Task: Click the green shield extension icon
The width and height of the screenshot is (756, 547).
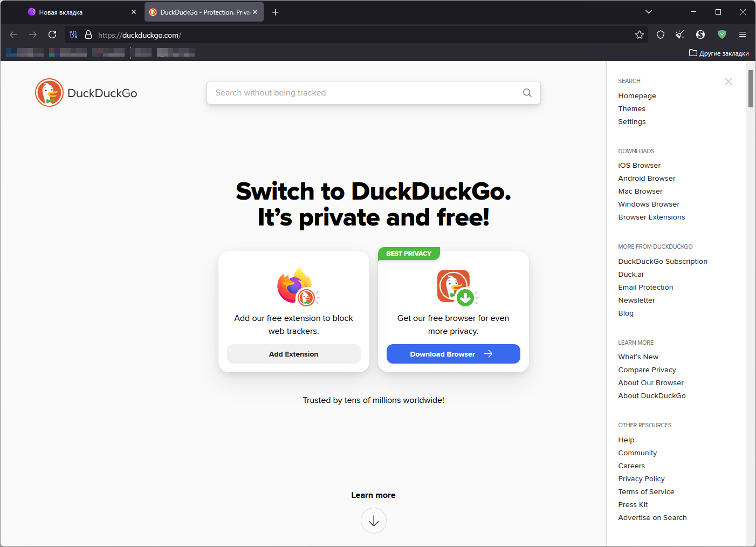Action: 722,35
